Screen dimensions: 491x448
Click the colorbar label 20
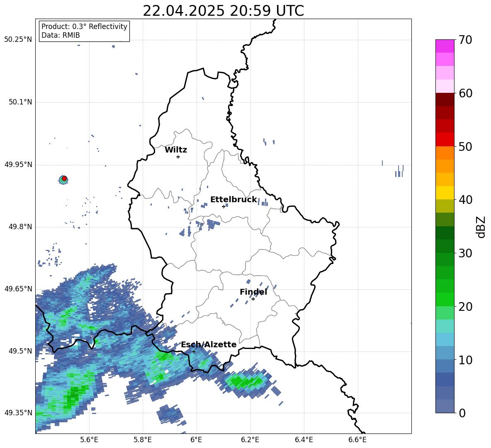(x=465, y=306)
